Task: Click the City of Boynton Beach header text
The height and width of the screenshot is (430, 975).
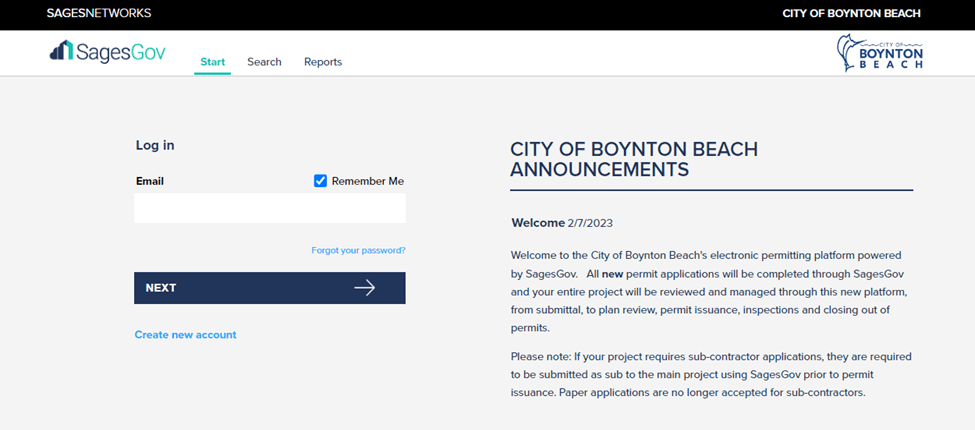Action: pos(851,14)
